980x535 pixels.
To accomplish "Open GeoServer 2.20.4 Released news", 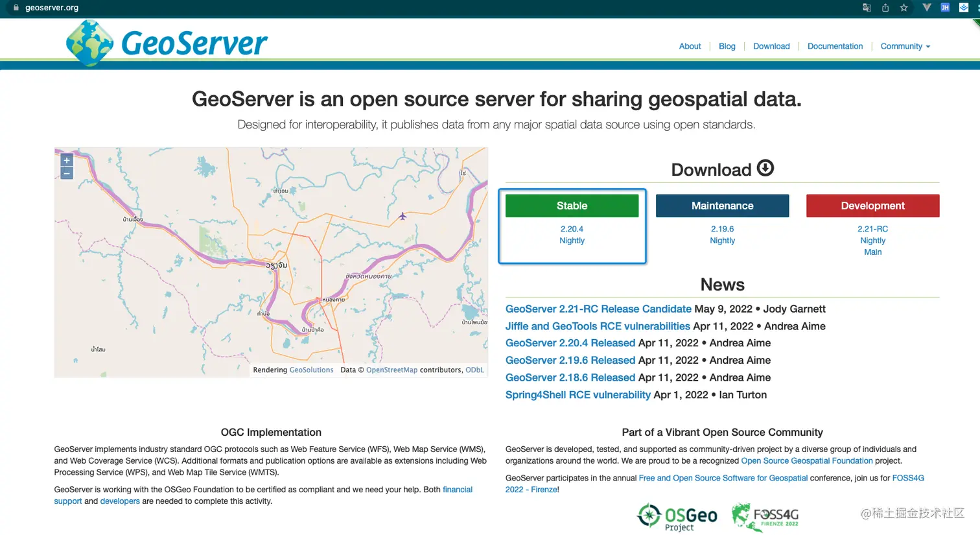I will click(x=570, y=343).
